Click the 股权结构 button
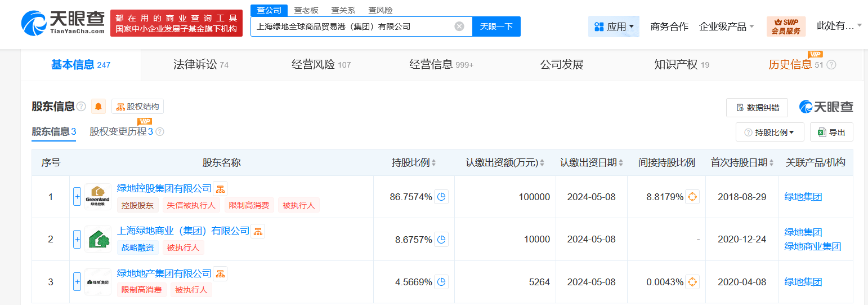 tap(137, 107)
